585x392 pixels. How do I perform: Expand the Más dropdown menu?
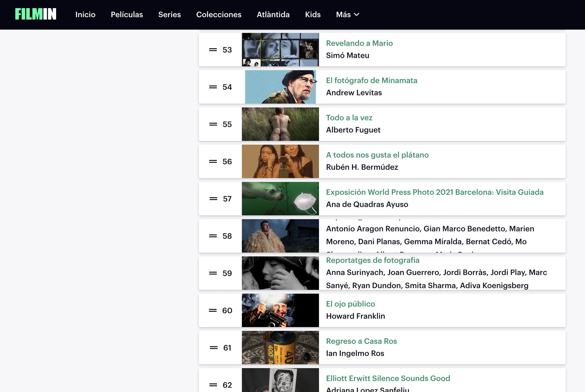[347, 15]
